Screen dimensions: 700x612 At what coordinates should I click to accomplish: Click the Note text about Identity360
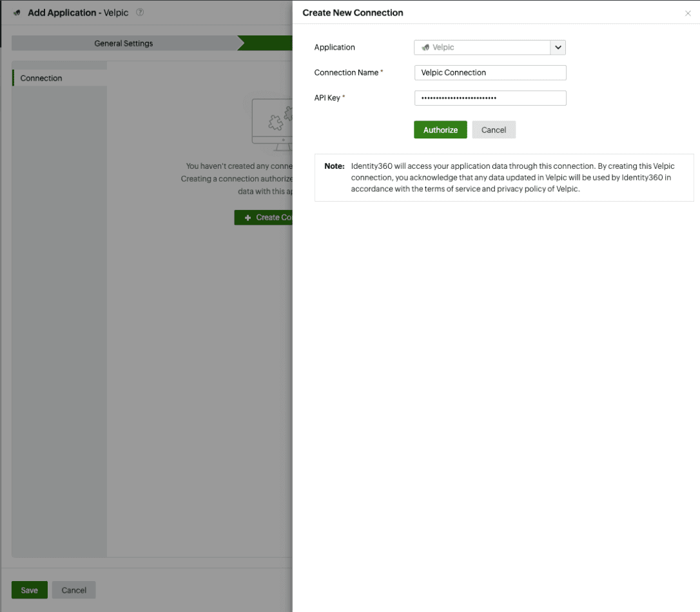click(512, 178)
